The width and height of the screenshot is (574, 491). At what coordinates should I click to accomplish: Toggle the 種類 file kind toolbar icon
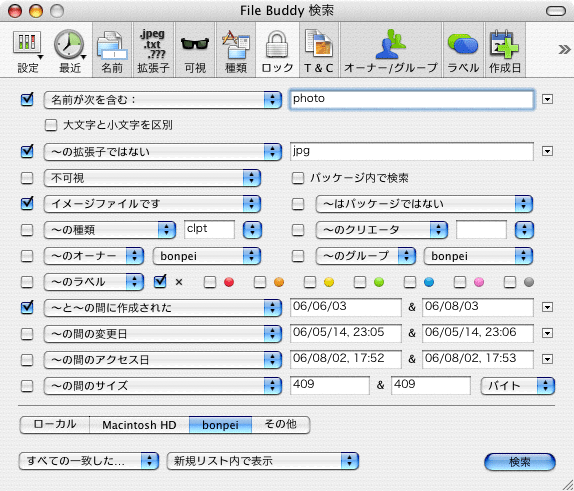[236, 50]
